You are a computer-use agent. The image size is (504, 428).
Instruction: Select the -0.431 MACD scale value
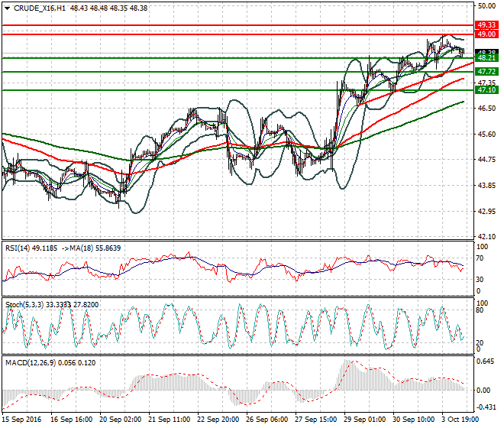point(486,407)
